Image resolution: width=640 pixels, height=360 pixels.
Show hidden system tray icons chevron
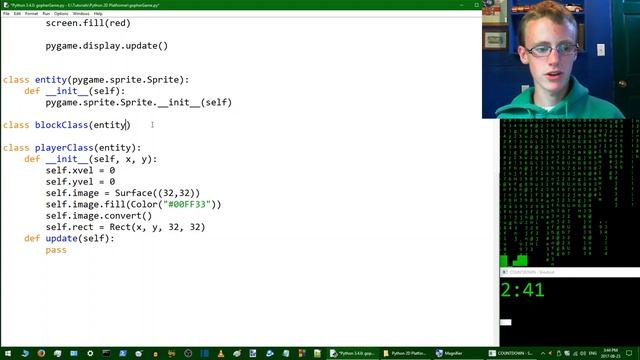543,353
